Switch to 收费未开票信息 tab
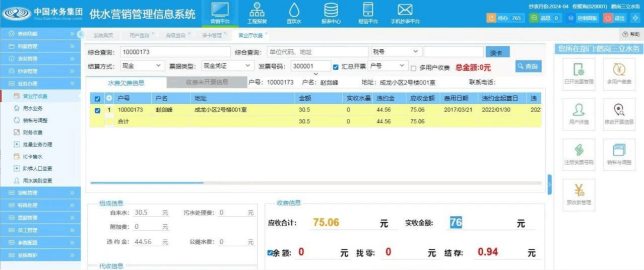 pos(207,82)
